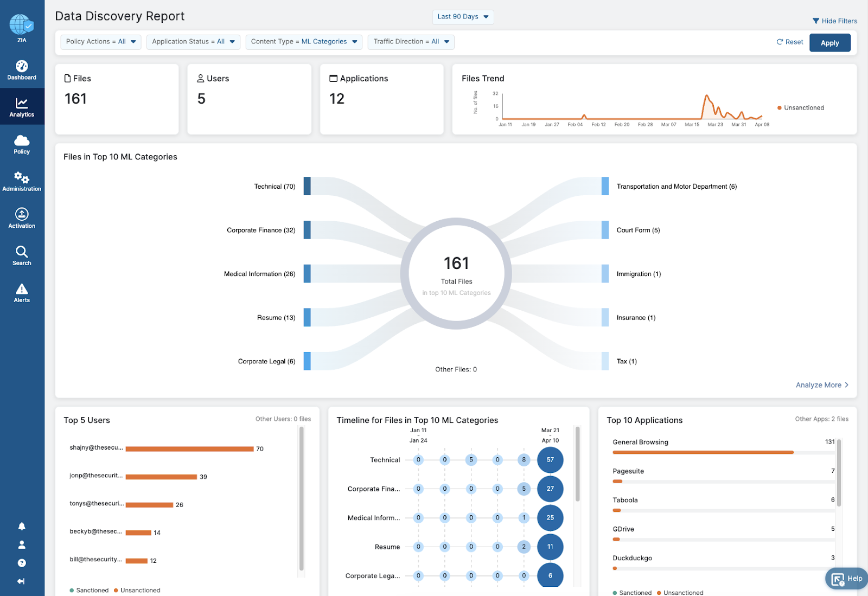
Task: Click the Apply button
Action: pos(829,43)
